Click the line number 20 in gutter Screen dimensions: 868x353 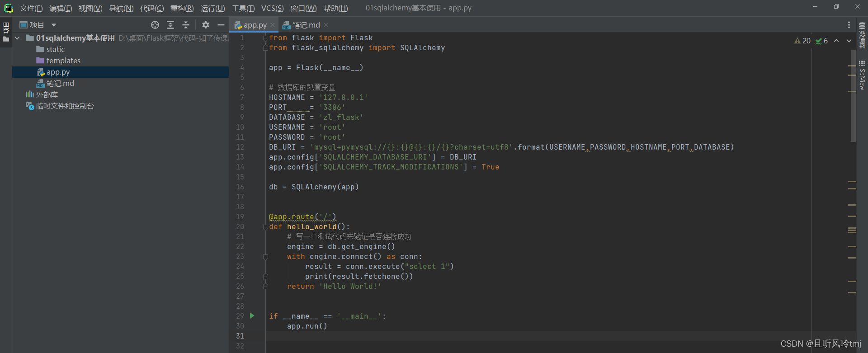tap(240, 226)
